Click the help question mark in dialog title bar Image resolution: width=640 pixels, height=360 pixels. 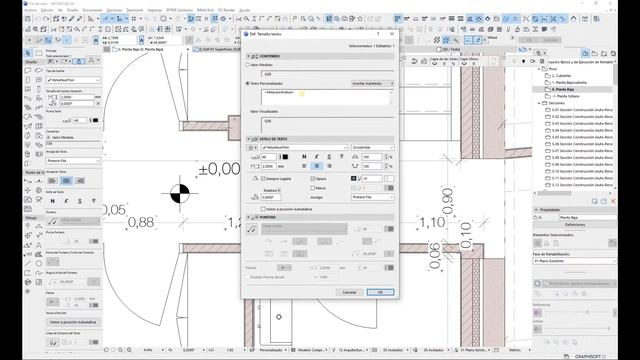[x=378, y=34]
